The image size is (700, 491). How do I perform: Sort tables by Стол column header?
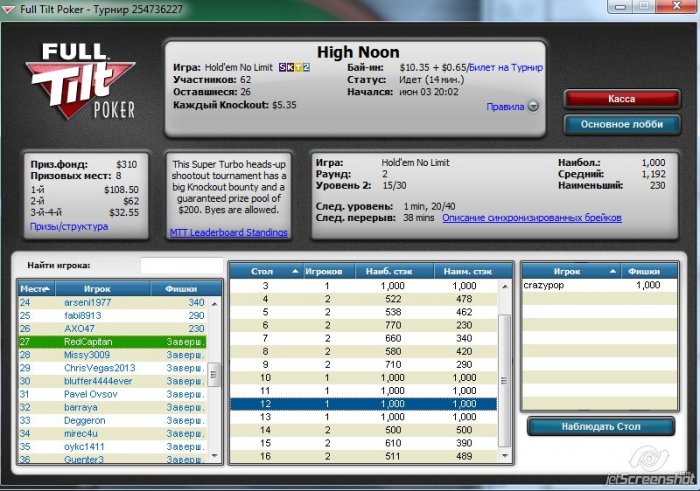(266, 271)
